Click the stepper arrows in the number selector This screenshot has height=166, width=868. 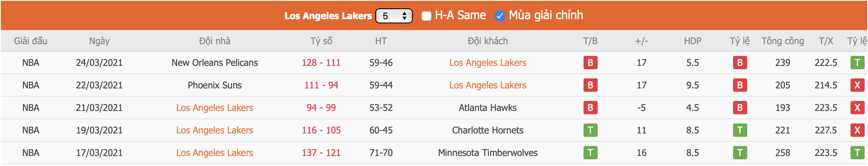pyautogui.click(x=404, y=16)
